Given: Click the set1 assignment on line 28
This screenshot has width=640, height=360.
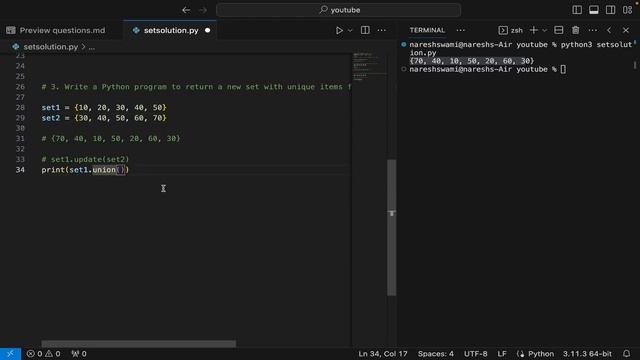Looking at the screenshot, I should click(104, 107).
